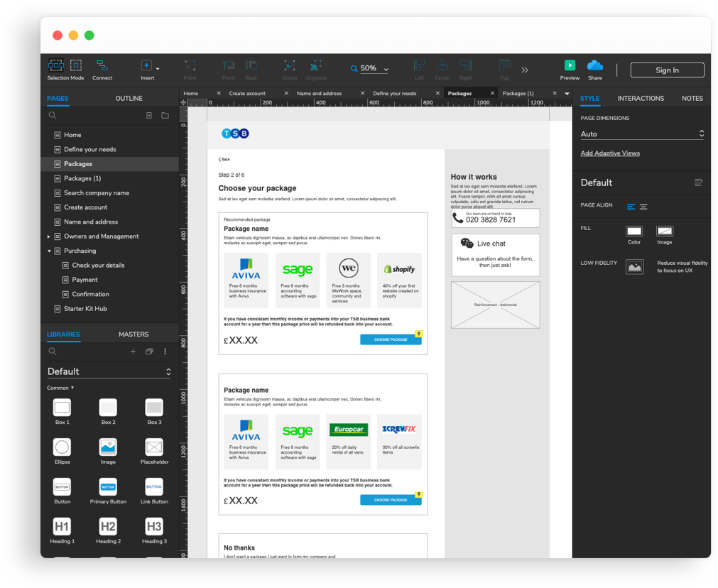Expand the Owners and Management folder
Viewport: 718px width, 588px height.
click(x=49, y=236)
